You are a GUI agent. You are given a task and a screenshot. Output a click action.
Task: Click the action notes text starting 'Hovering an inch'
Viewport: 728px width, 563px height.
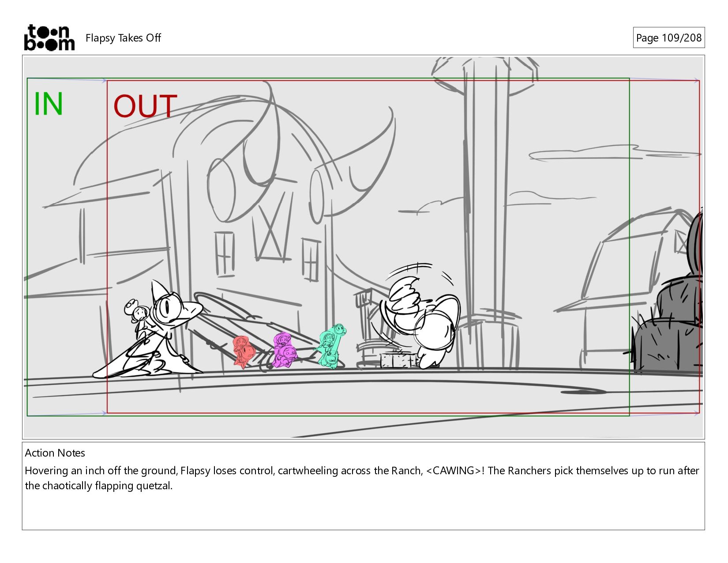click(362, 478)
